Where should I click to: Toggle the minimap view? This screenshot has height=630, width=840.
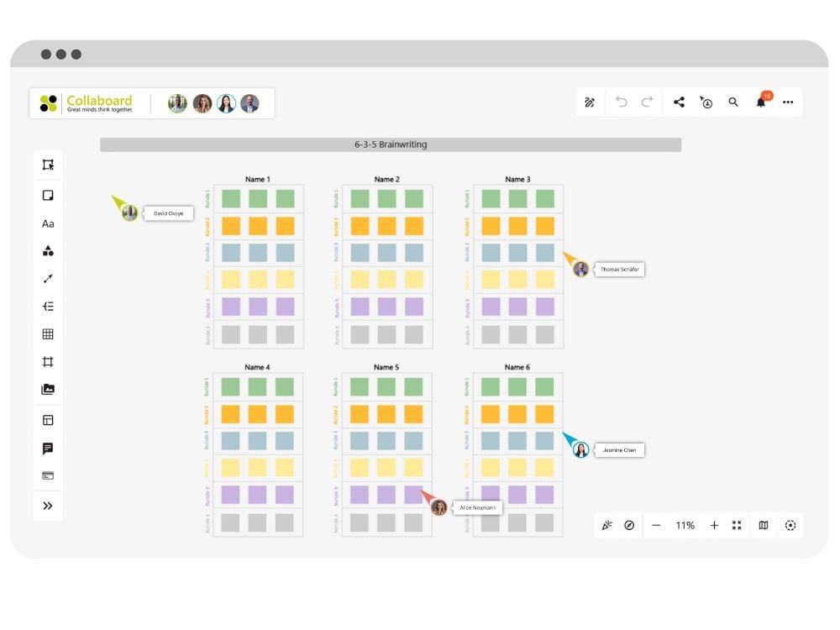pyautogui.click(x=764, y=525)
